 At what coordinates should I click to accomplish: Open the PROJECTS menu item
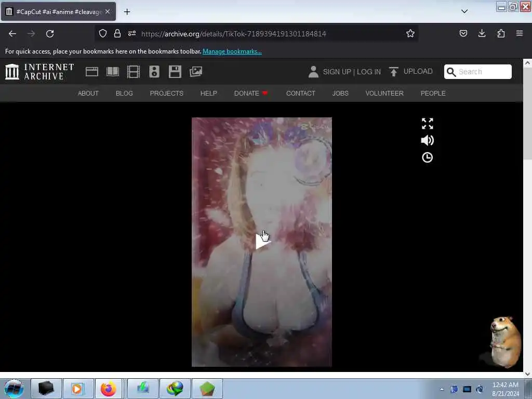click(167, 94)
